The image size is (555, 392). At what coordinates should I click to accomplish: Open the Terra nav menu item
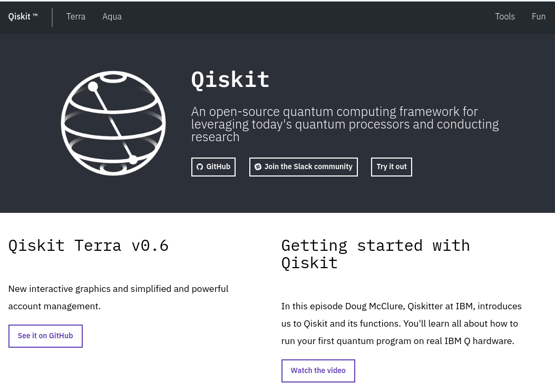(76, 17)
